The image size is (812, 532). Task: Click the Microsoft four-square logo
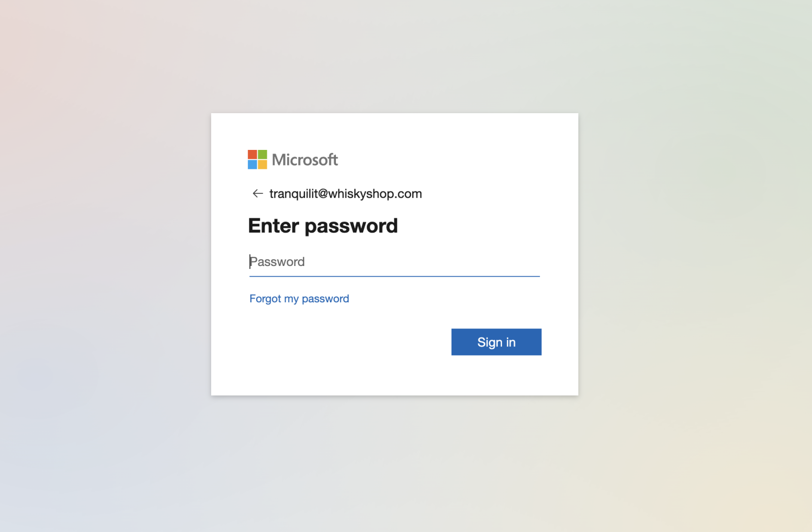coord(257,160)
